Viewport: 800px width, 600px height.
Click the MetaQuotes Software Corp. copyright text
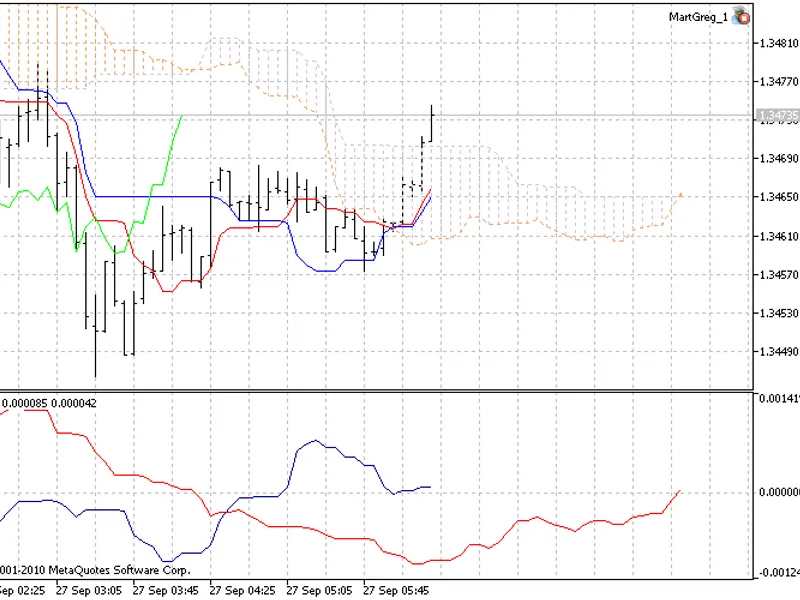95,570
